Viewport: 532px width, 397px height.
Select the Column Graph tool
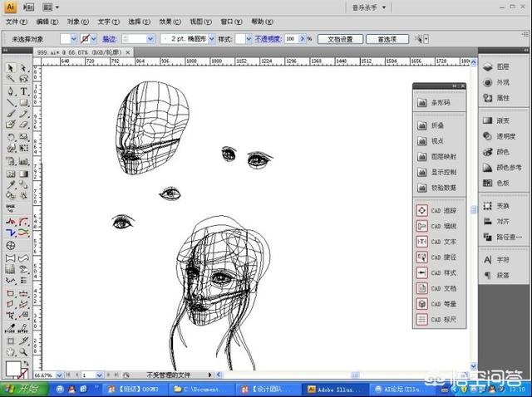(23, 161)
